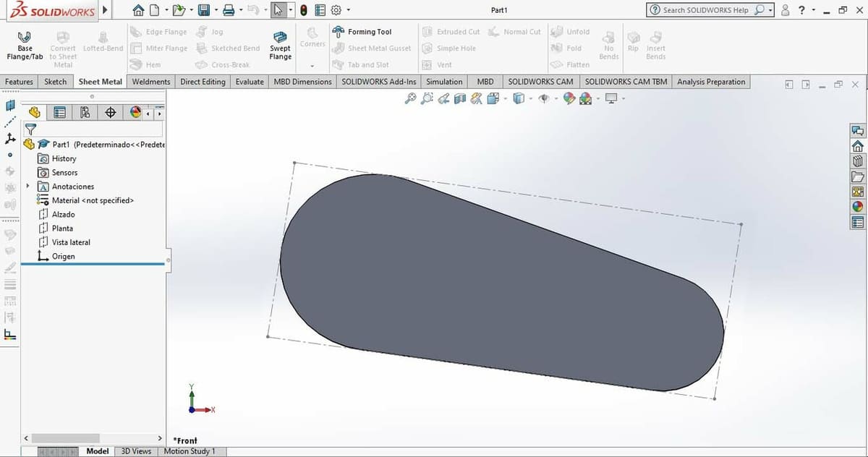
Task: Click the feature tree filter funnel
Action: coord(30,129)
